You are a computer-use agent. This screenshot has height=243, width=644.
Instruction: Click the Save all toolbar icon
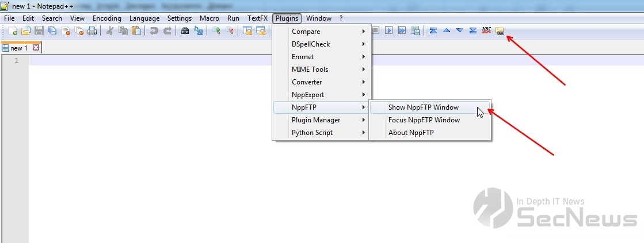52,31
